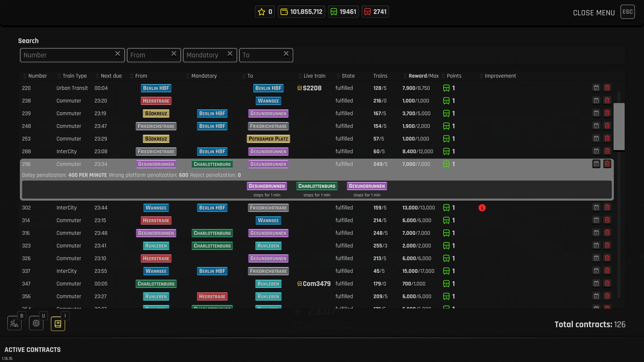Viewport: 644px width, 362px height.
Task: Click the delete icon for contract 239
Action: (607, 113)
